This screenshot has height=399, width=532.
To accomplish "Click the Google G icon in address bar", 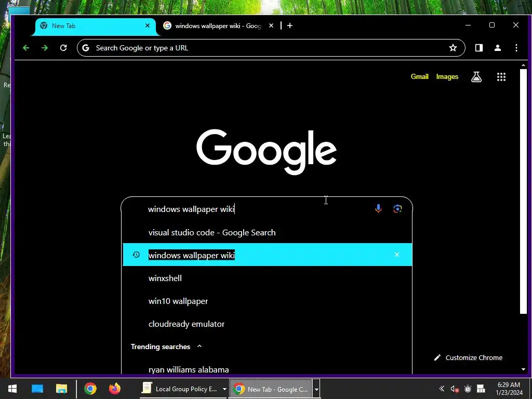I will (86, 48).
